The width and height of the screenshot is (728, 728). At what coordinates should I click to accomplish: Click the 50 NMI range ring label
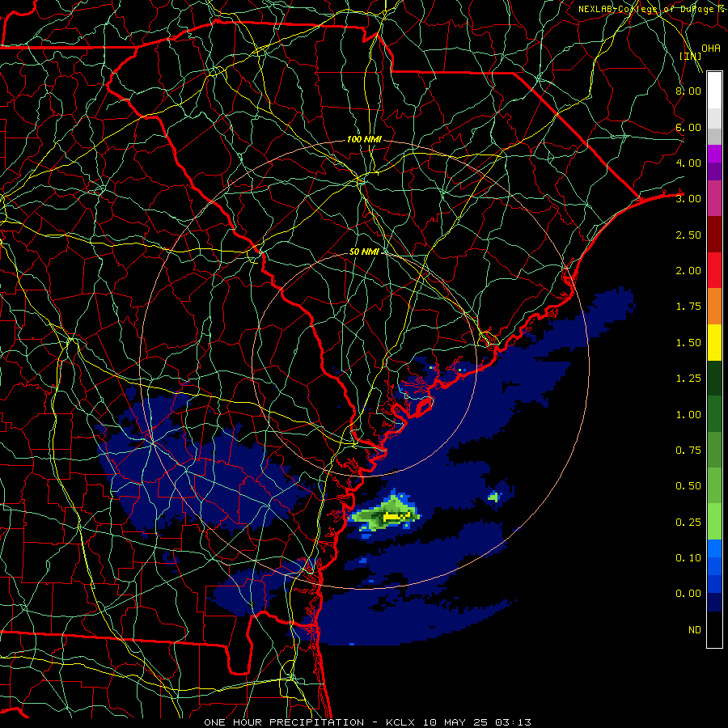[365, 252]
